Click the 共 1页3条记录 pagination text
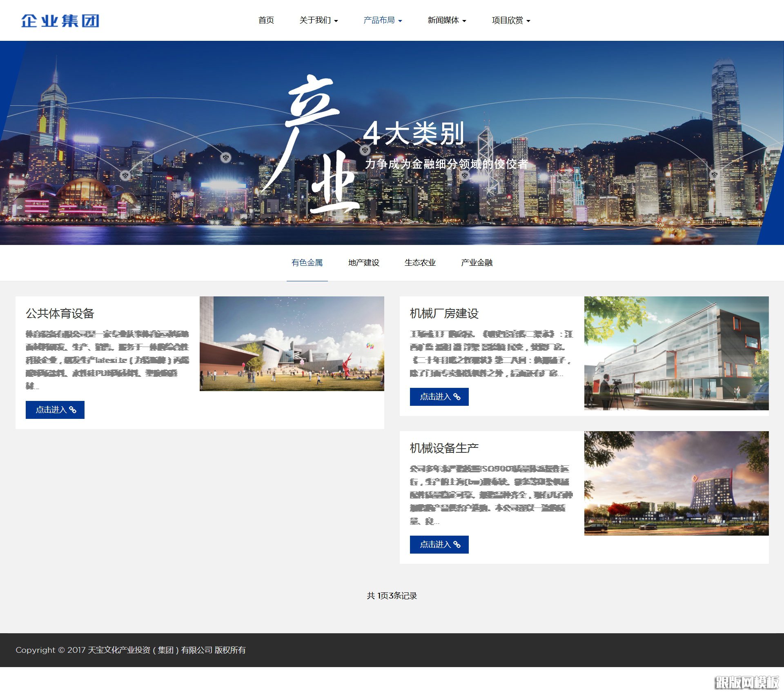Image resolution: width=784 pixels, height=692 pixels. pos(392,596)
